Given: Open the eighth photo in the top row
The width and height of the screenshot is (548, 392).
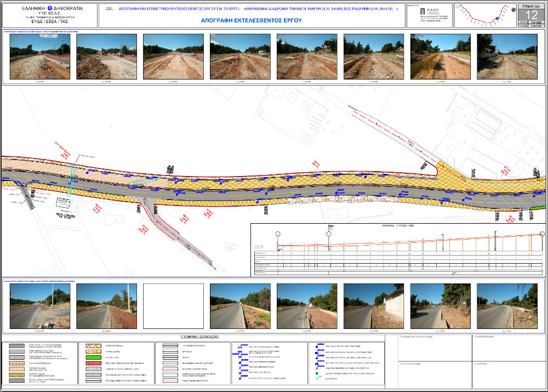Looking at the screenshot, I should coord(507,56).
